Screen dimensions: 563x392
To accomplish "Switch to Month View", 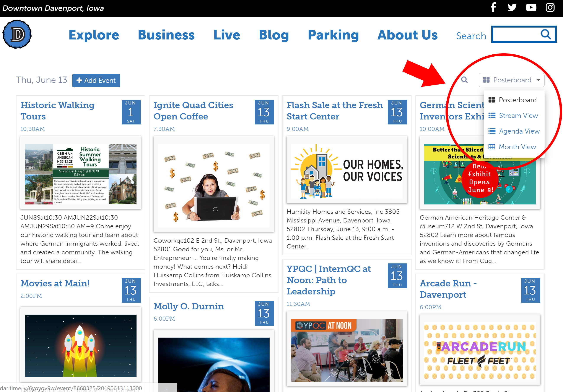I will point(517,147).
